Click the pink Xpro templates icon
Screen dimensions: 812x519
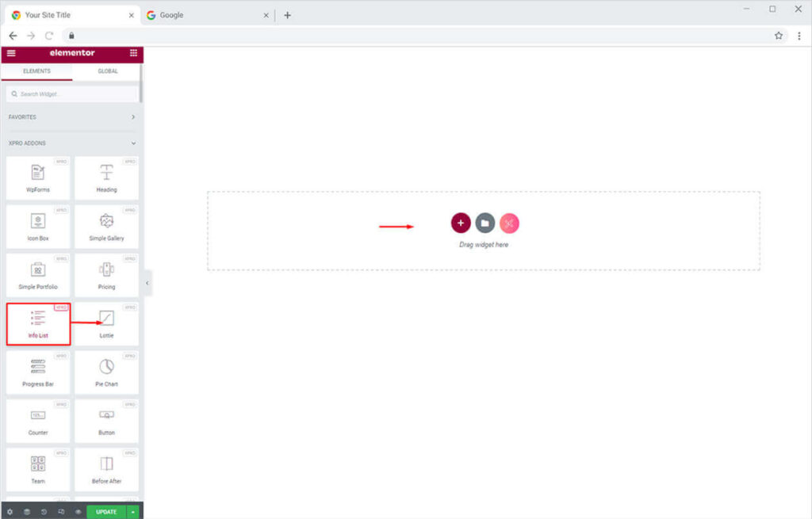(x=509, y=223)
